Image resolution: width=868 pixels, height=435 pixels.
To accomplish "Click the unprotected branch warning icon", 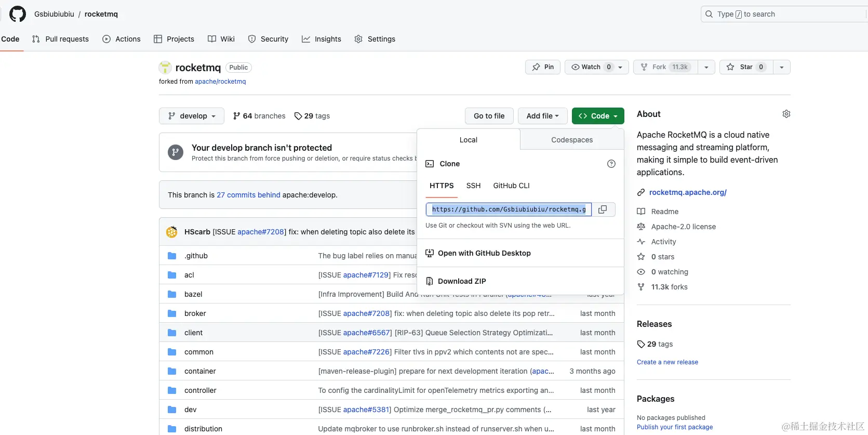I will 176,152.
